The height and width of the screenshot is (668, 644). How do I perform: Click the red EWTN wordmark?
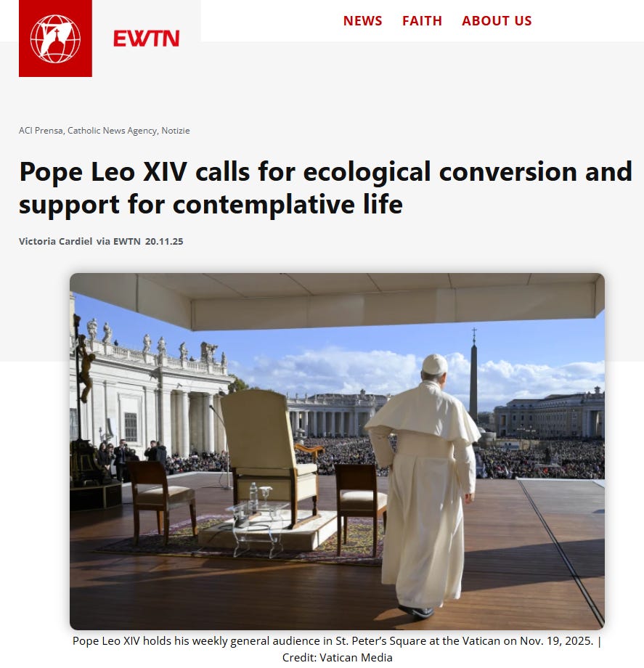click(146, 38)
